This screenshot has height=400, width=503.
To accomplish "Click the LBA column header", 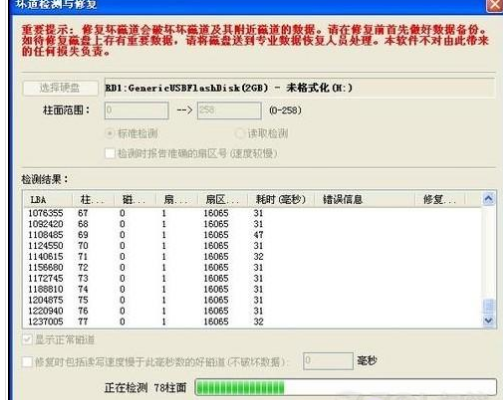I will pyautogui.click(x=48, y=200).
